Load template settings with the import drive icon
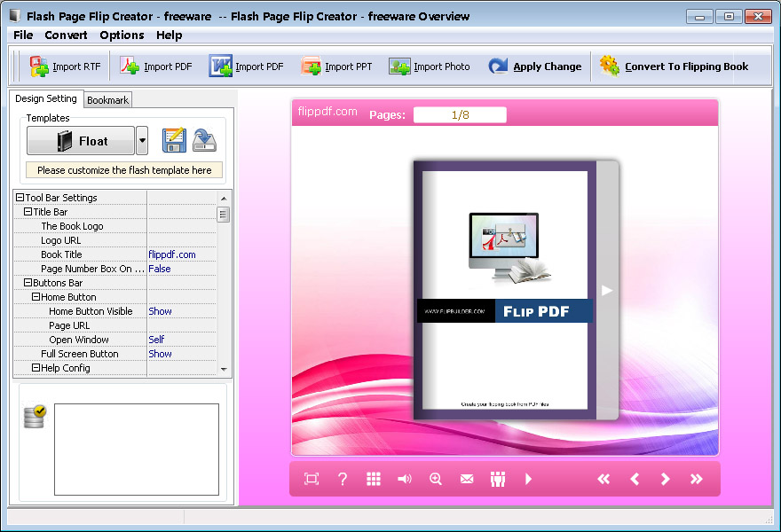781x532 pixels. click(x=204, y=140)
